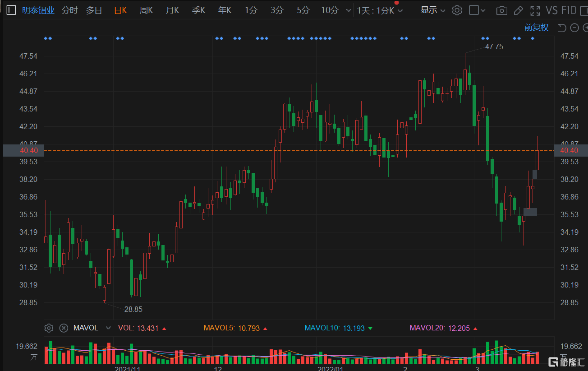Zoom out the chart with minus icon
Screen dimensions: 588x371
click(574, 28)
